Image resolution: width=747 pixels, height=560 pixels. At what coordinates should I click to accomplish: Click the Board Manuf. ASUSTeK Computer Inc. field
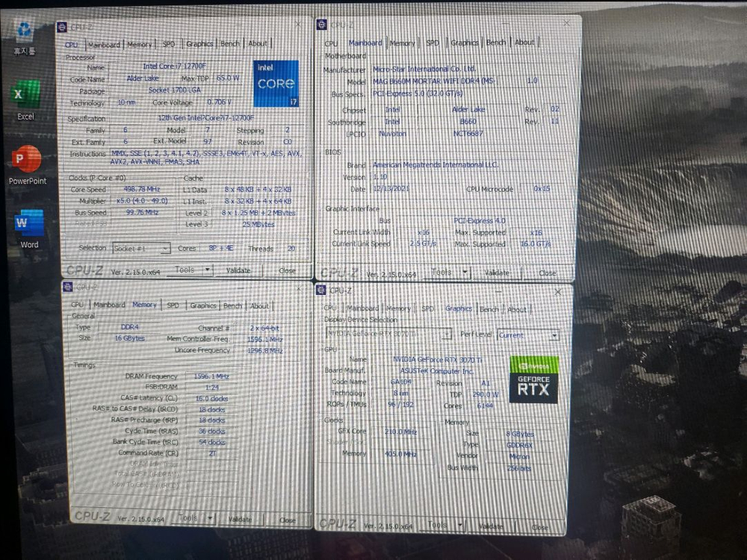(x=437, y=371)
